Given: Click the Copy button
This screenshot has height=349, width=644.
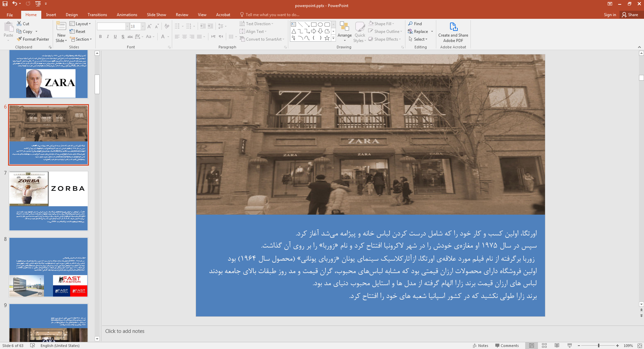Looking at the screenshot, I should pos(24,32).
